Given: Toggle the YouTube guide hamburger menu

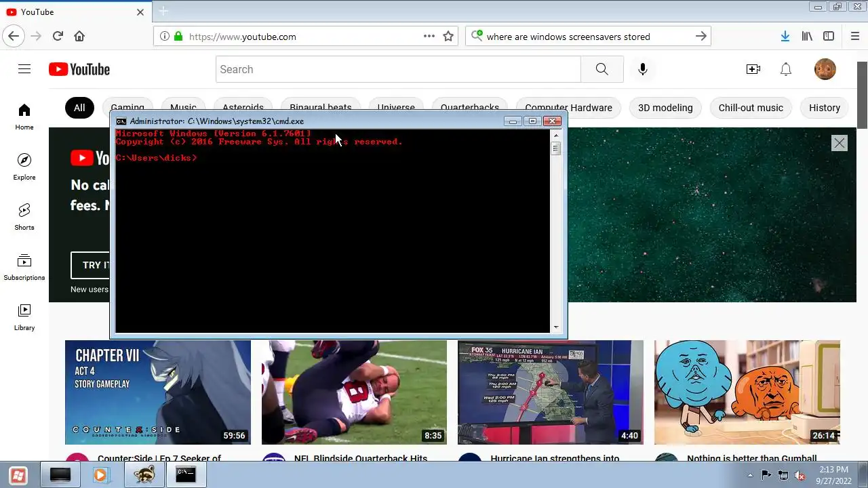Looking at the screenshot, I should (x=24, y=69).
